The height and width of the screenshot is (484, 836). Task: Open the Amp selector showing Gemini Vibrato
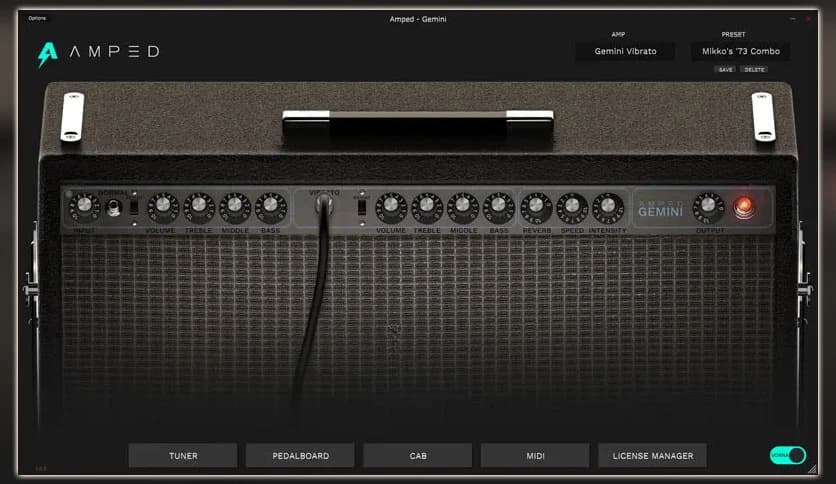click(625, 51)
